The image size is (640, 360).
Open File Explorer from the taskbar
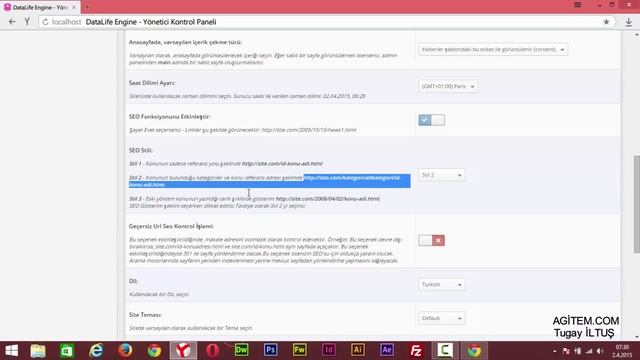tap(38, 351)
